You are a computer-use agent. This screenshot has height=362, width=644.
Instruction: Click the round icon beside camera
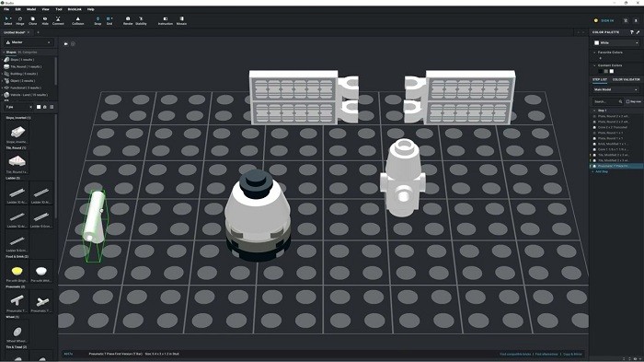tap(73, 43)
